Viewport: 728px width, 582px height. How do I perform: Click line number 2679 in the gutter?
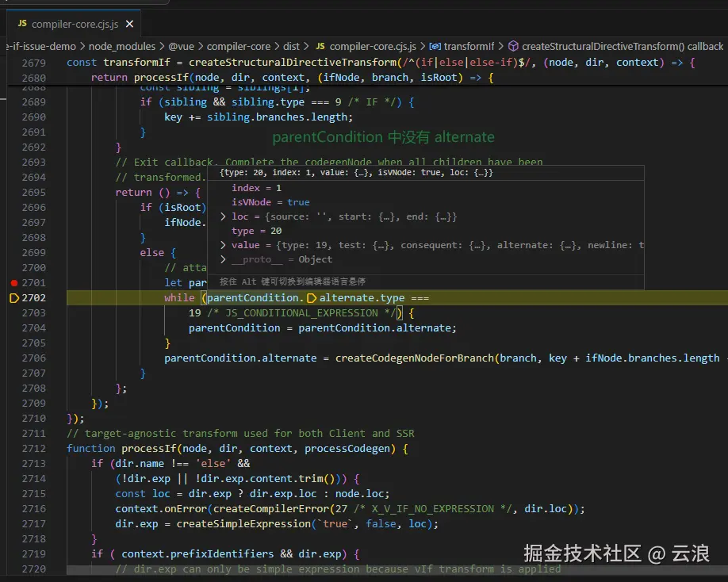(x=34, y=63)
